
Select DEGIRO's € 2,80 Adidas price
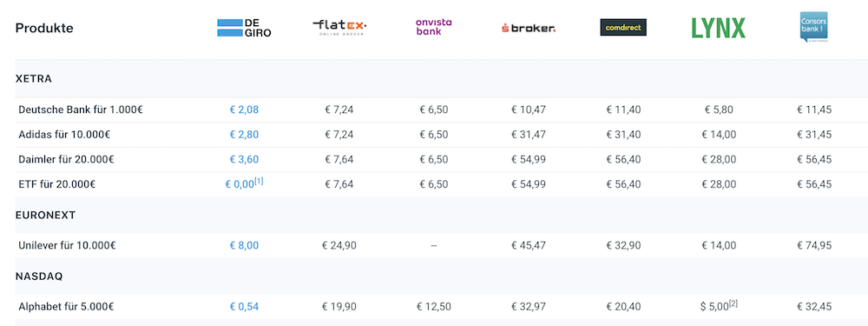[x=244, y=135]
